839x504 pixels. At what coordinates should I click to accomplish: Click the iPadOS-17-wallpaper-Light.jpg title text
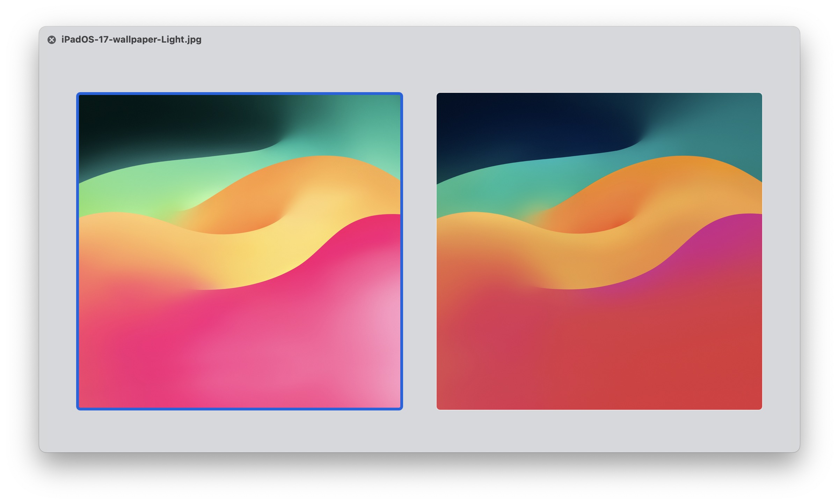coord(131,39)
